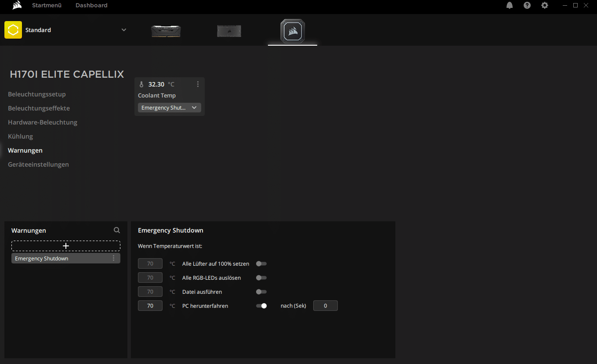Click the search icon in Warnungen panel
The width and height of the screenshot is (597, 364).
click(x=117, y=230)
